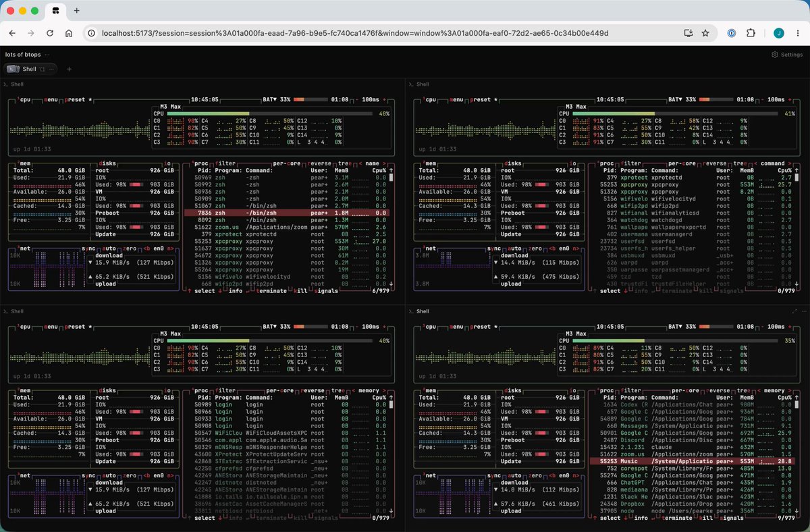Open the browser home page icon

[69, 32]
